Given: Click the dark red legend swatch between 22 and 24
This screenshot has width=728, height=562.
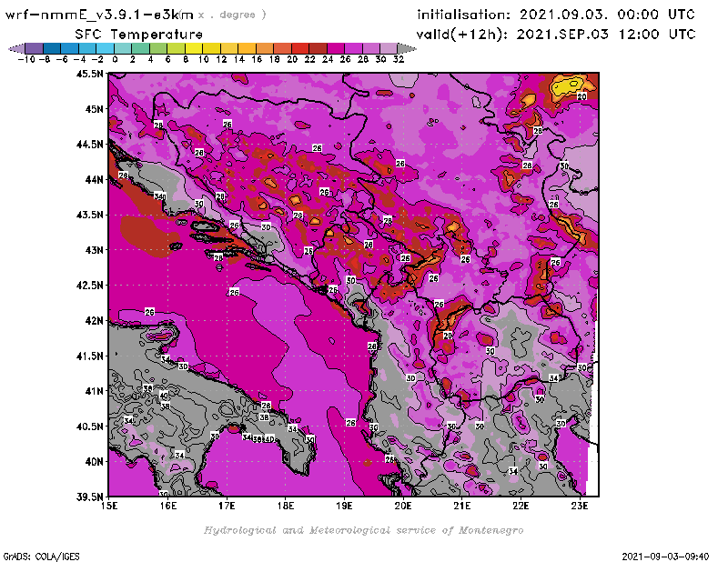Looking at the screenshot, I should [x=318, y=48].
